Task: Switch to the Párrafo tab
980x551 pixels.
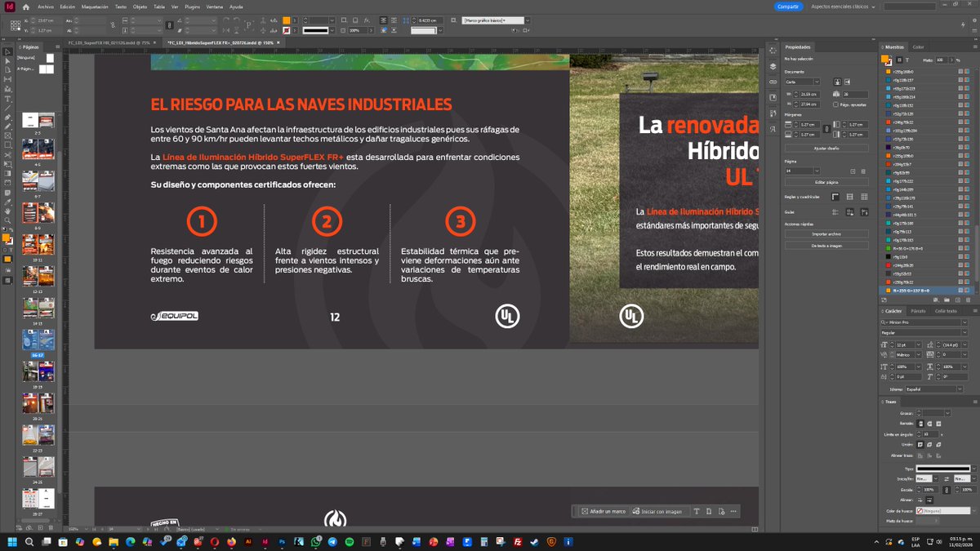Action: [x=918, y=310]
